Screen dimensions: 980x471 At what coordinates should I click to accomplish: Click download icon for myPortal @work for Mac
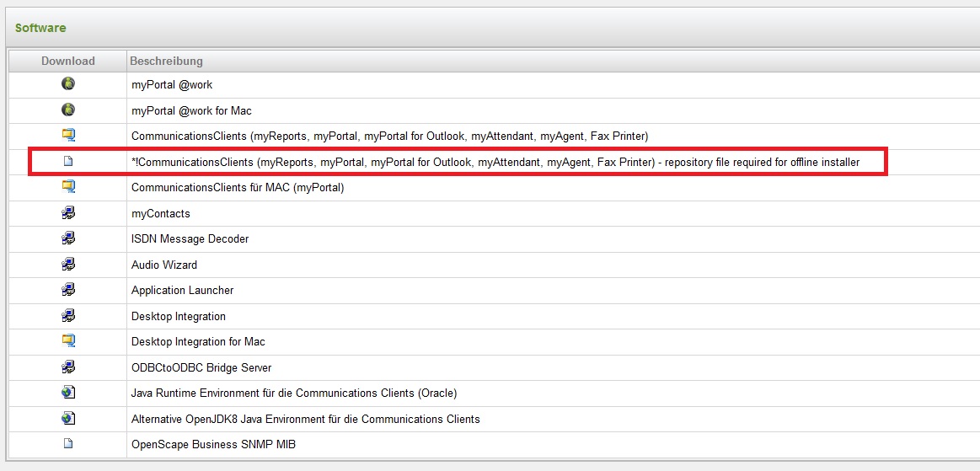pos(68,110)
